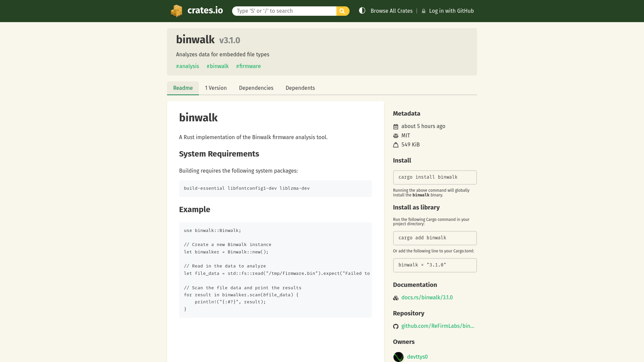Click the Example heading
Image resolution: width=644 pixels, height=362 pixels.
(195, 209)
